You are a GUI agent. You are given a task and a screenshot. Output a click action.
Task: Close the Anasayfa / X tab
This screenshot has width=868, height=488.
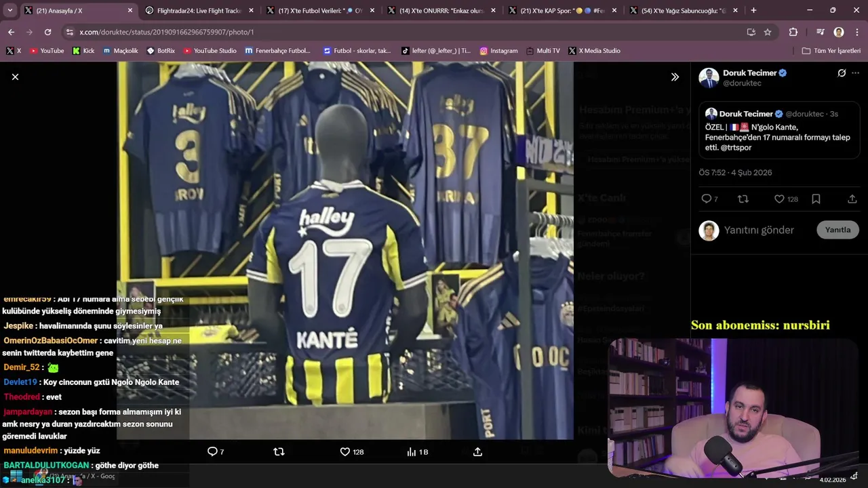[130, 11]
